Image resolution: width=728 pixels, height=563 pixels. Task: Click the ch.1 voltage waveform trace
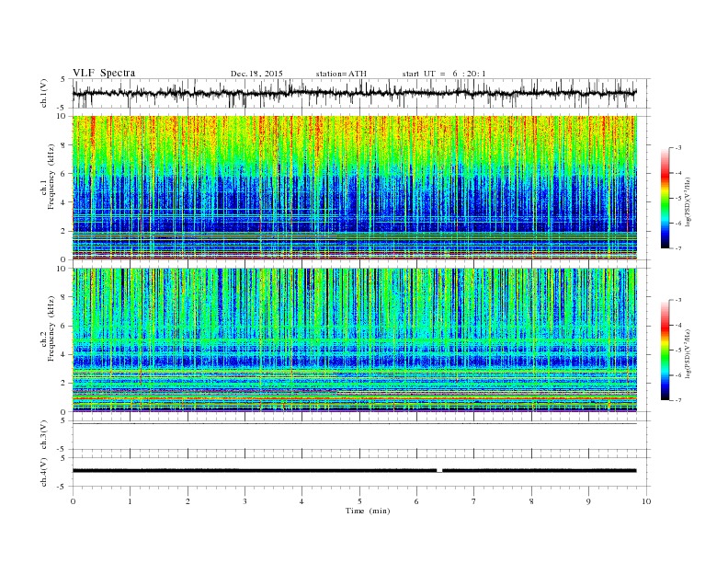click(x=355, y=93)
